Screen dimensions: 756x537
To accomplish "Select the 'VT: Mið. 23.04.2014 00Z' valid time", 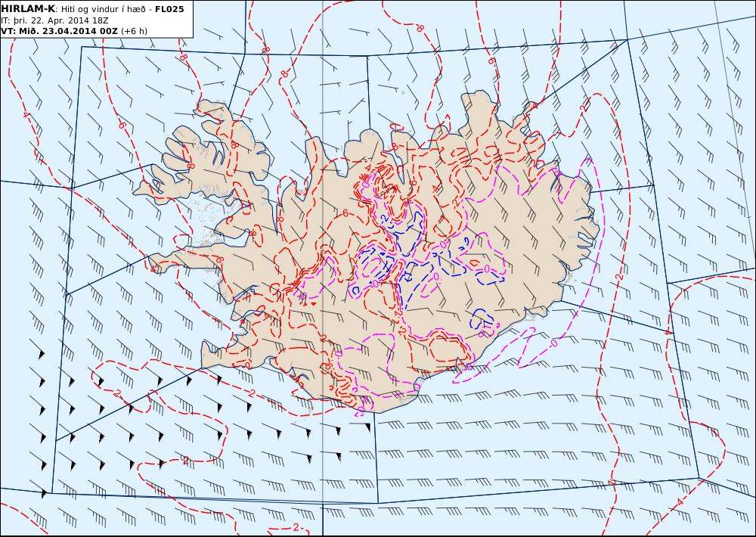I will point(59,31).
